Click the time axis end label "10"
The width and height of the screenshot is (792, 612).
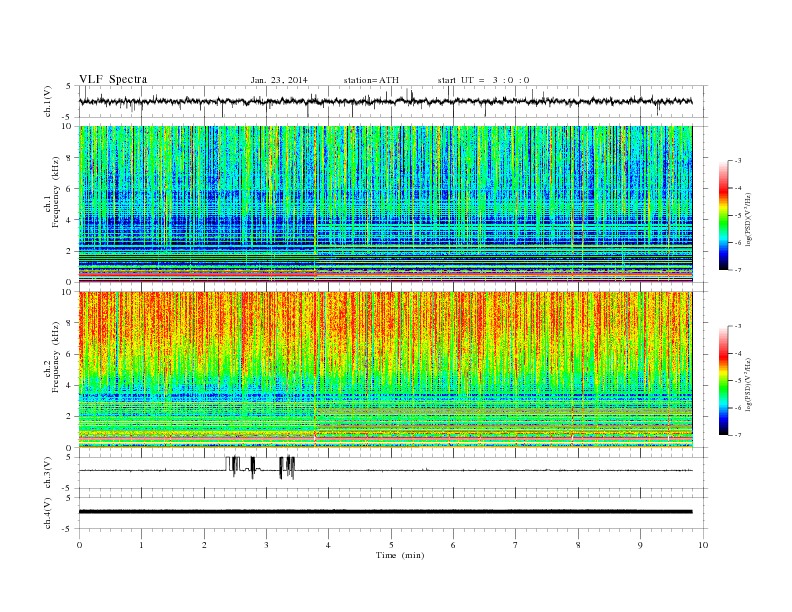click(x=703, y=545)
